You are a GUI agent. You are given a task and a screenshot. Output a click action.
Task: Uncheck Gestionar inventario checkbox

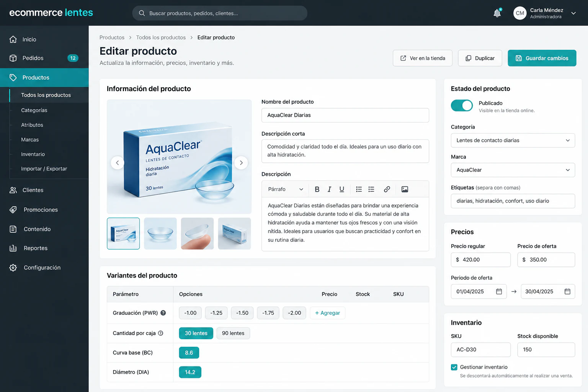(x=454, y=367)
